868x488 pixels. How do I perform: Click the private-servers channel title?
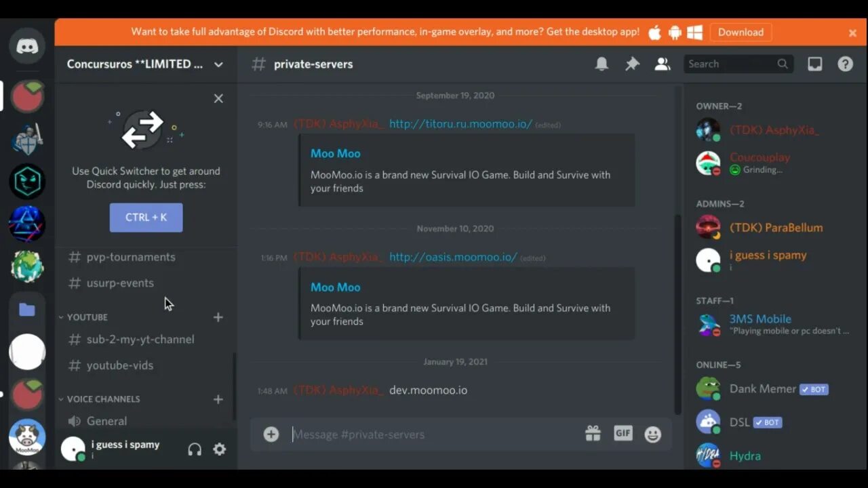point(313,64)
